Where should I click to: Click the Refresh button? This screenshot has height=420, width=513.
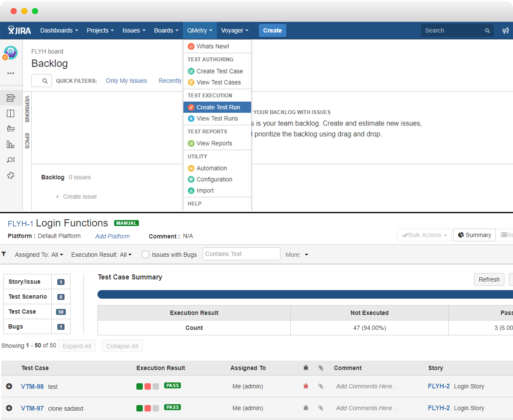(x=489, y=279)
